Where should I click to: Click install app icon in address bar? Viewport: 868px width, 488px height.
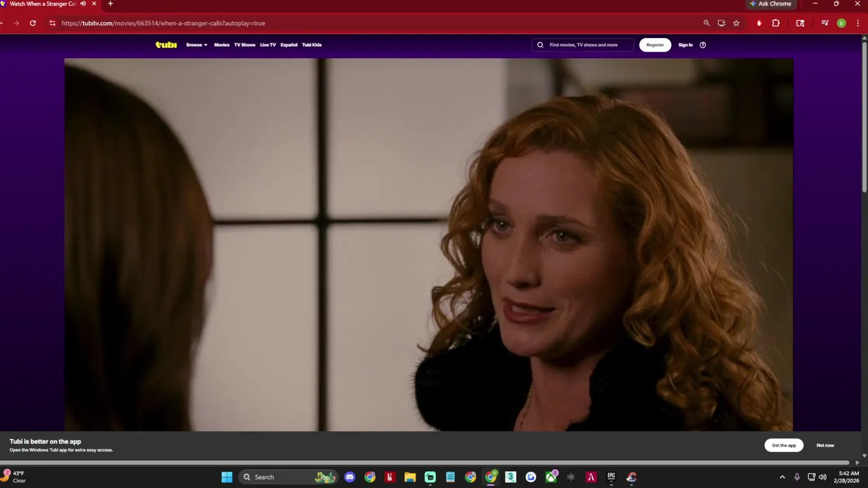pos(722,23)
